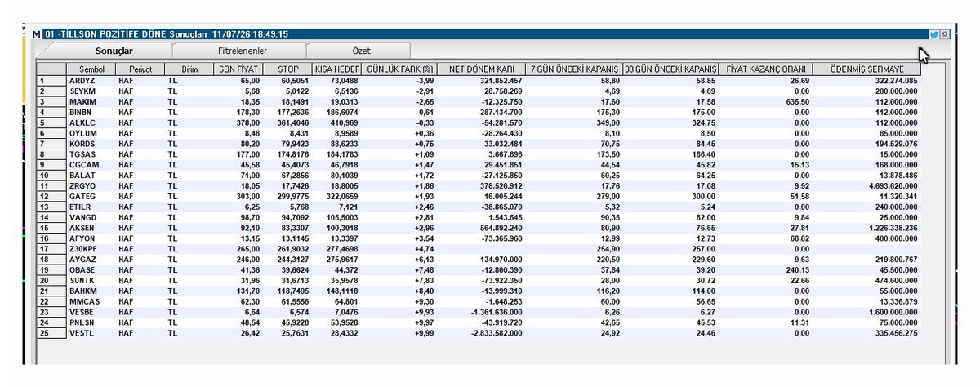Screen dimensions: 980x387
Task: Click ARDYZ daily change -3,99
Action: tap(425, 82)
